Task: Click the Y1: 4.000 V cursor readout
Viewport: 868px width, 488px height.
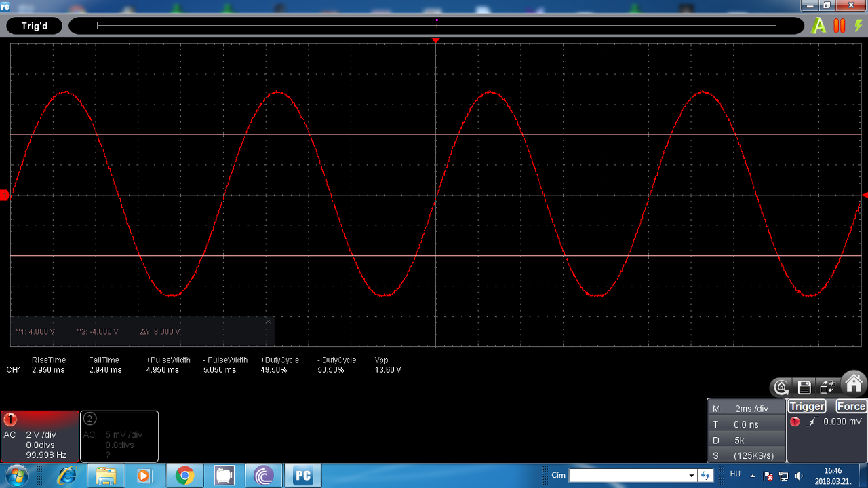Action: [x=35, y=331]
